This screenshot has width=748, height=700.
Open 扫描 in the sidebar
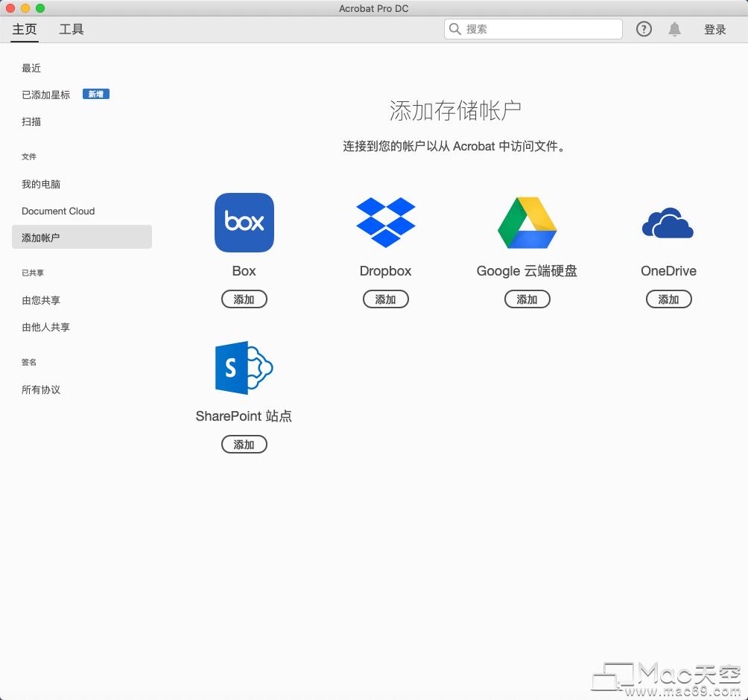pyautogui.click(x=31, y=121)
